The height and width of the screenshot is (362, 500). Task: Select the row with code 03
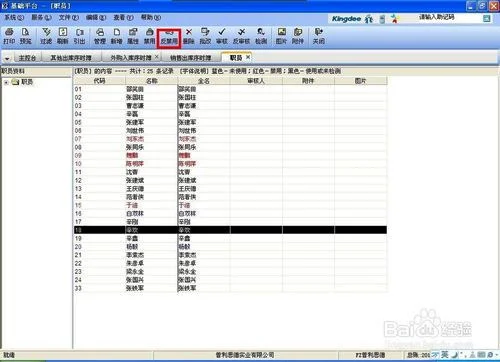230,106
